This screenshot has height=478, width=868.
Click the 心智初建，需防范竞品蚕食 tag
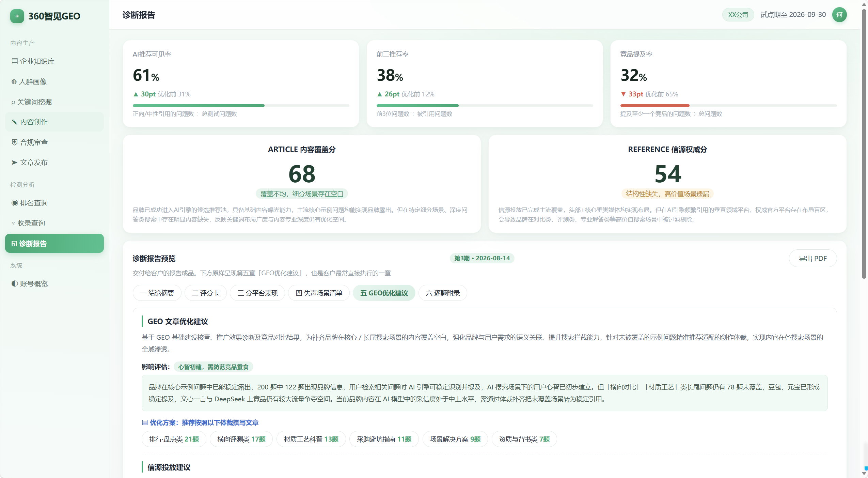point(214,367)
